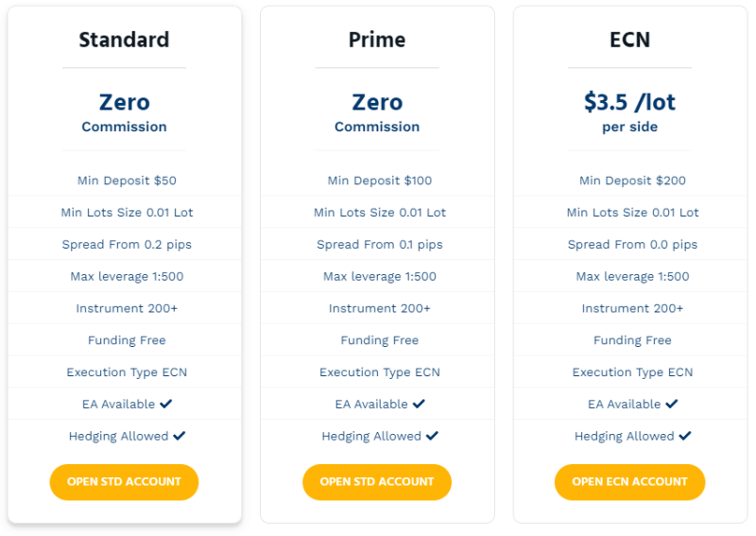Click the Hedging Allowed checkmark in ECN plan

pos(685,436)
